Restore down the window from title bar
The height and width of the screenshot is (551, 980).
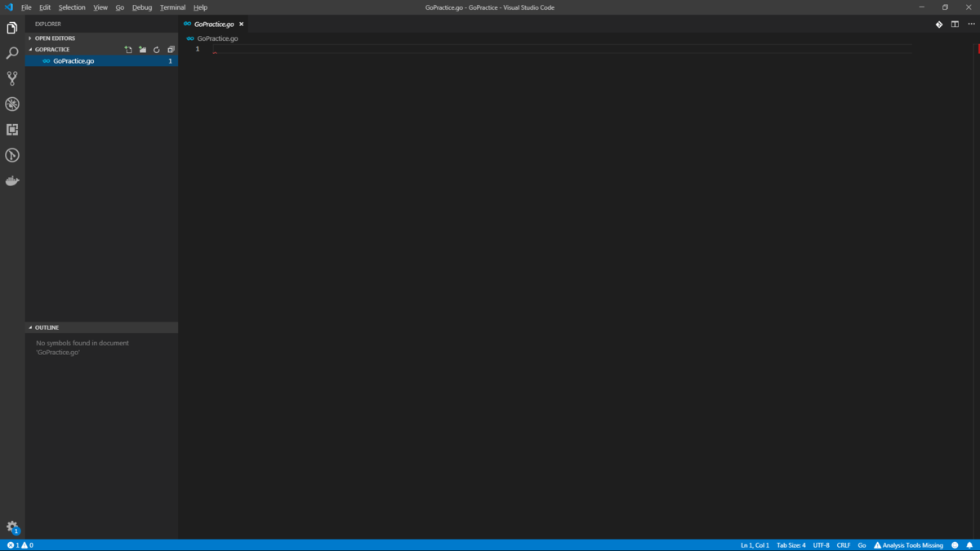click(945, 7)
